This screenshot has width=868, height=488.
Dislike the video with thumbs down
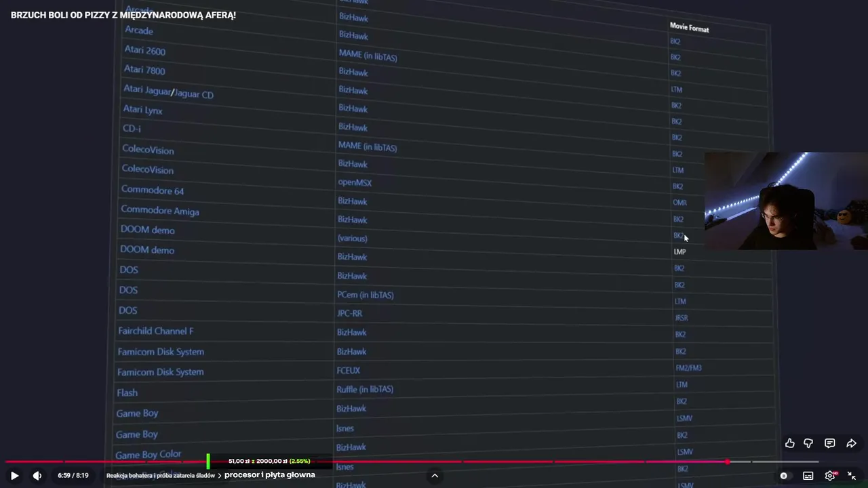click(808, 443)
